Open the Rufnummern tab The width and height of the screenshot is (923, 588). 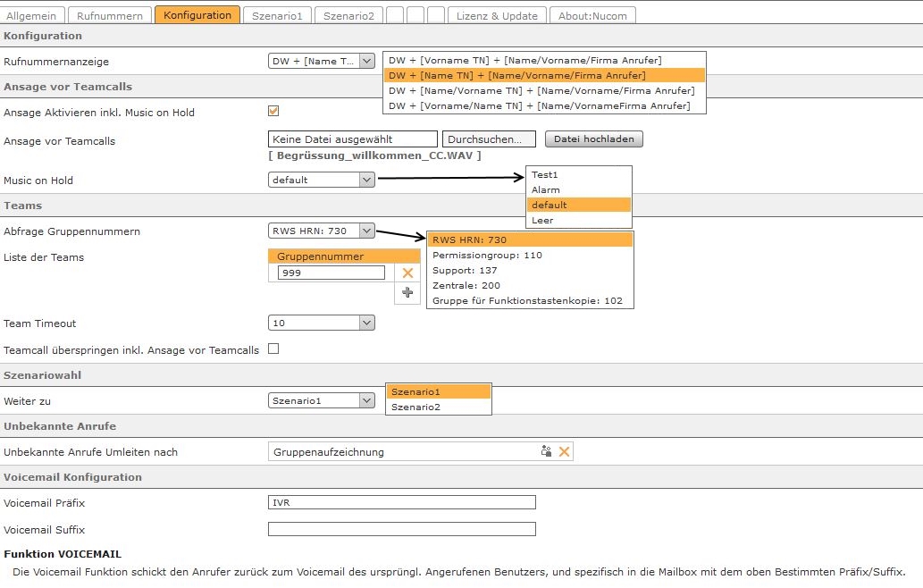click(110, 15)
